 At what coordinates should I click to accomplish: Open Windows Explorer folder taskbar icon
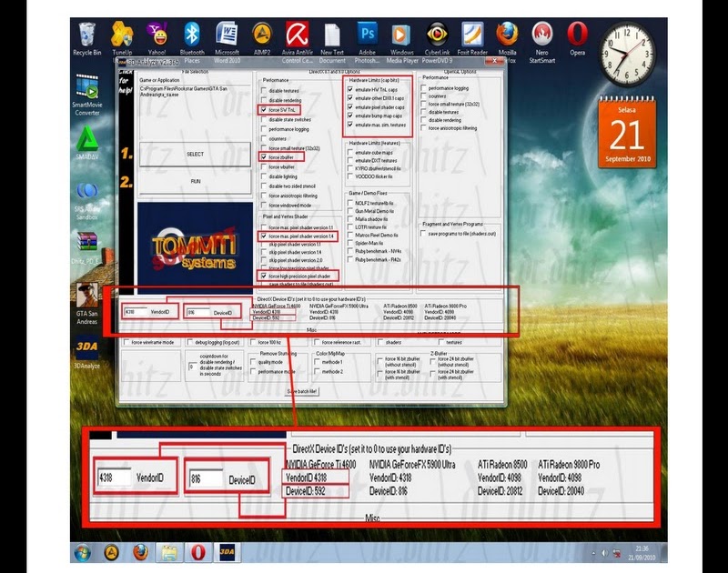pyautogui.click(x=169, y=553)
